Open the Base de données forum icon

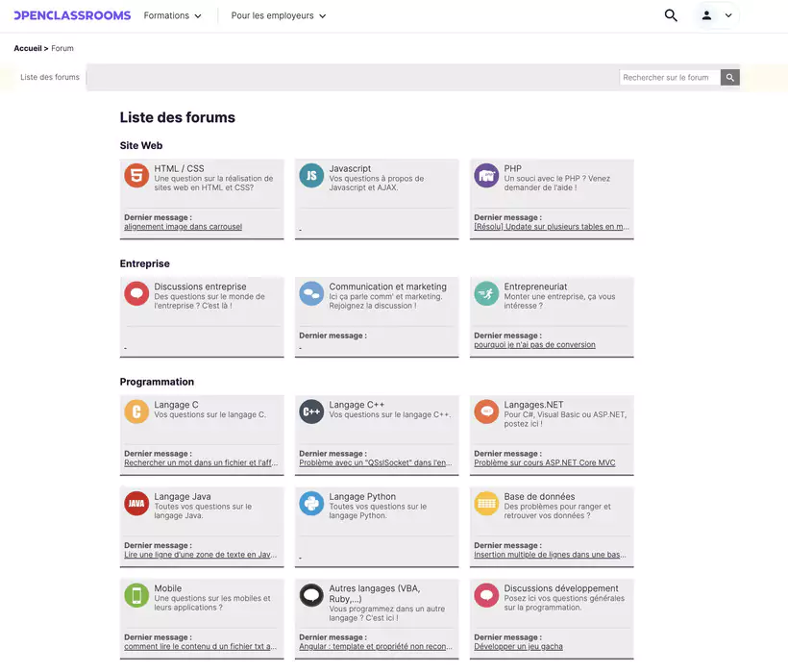pos(485,502)
